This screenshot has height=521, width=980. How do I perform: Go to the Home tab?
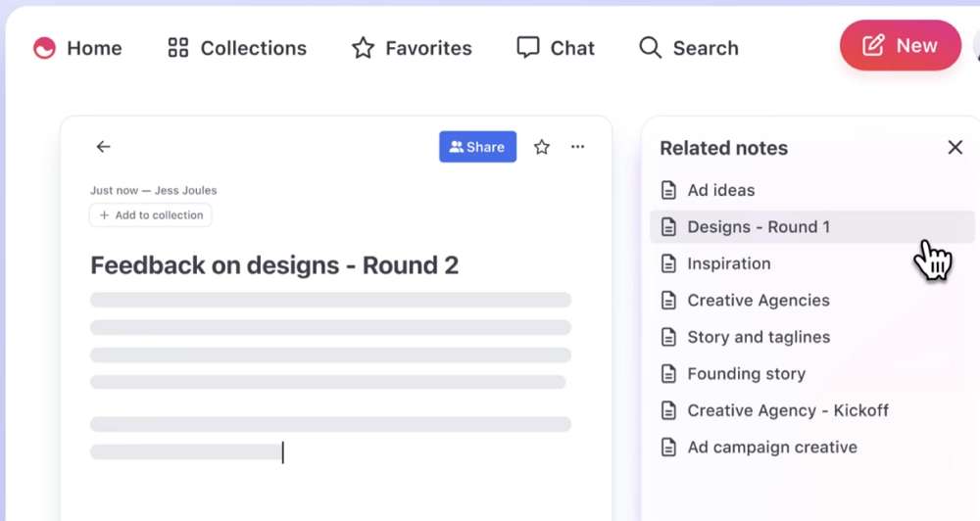point(78,48)
